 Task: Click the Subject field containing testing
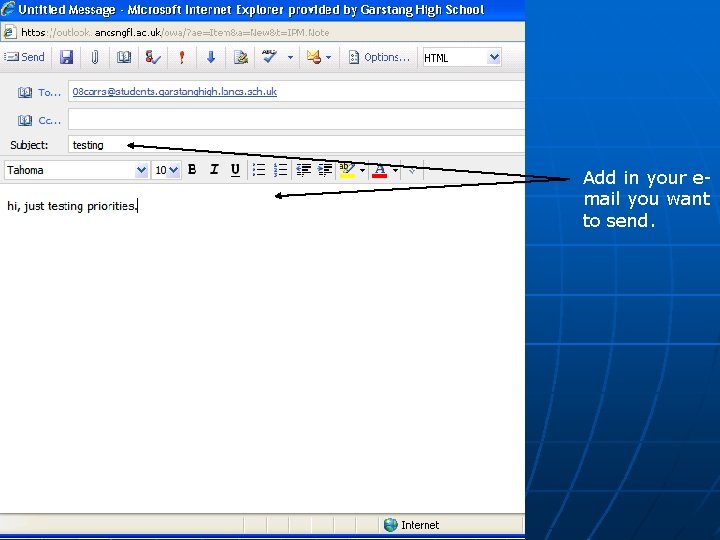tap(297, 145)
